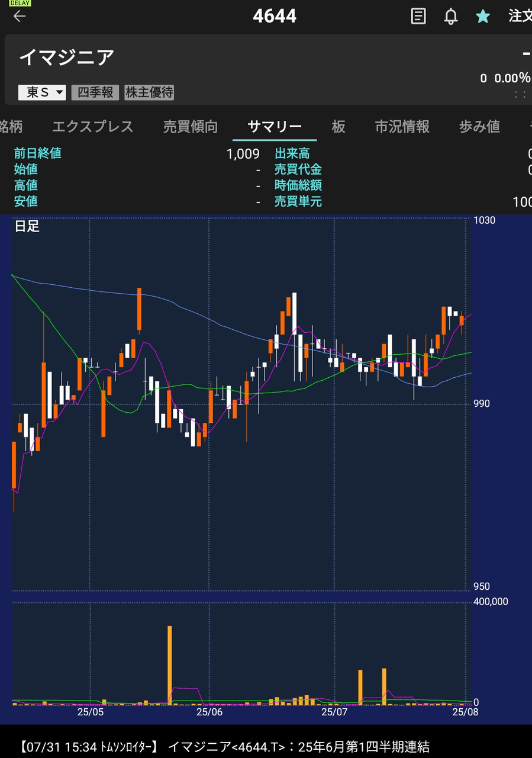Switch to the 市況情報 tab
This screenshot has height=758, width=532.
[402, 126]
